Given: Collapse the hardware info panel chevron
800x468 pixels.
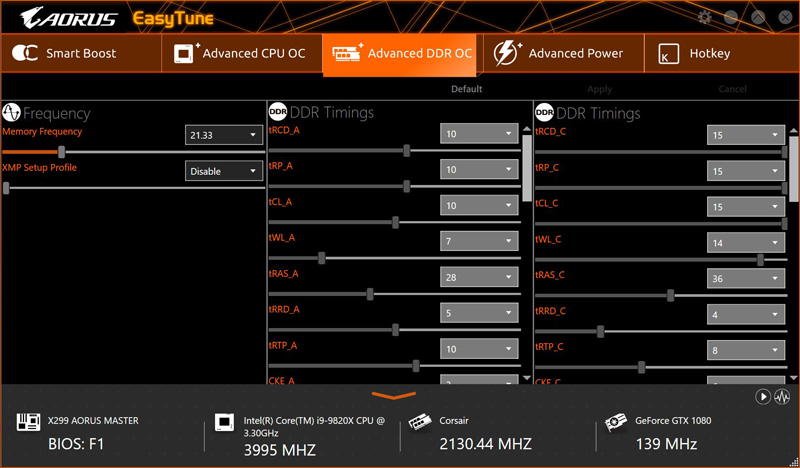Looking at the screenshot, I should pyautogui.click(x=394, y=395).
